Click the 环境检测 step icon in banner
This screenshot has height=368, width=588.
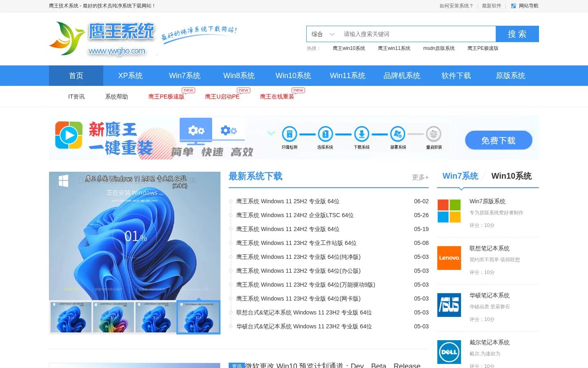(x=290, y=134)
